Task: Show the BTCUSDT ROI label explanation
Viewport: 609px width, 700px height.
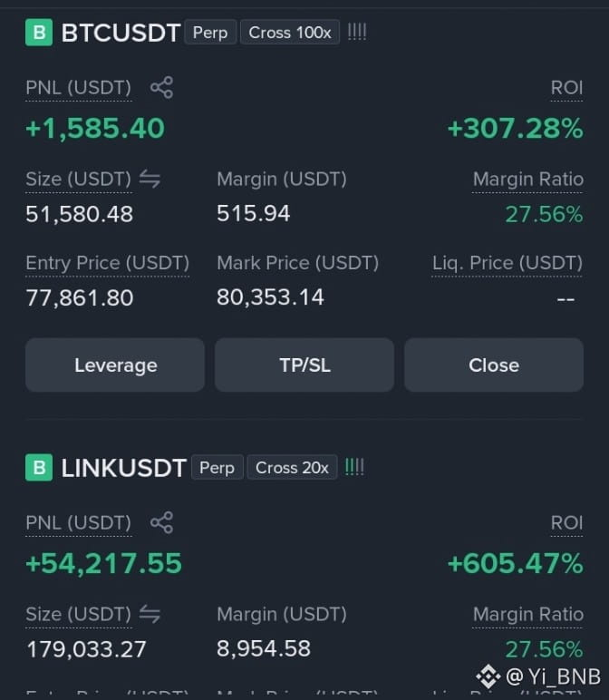Action: coord(566,87)
